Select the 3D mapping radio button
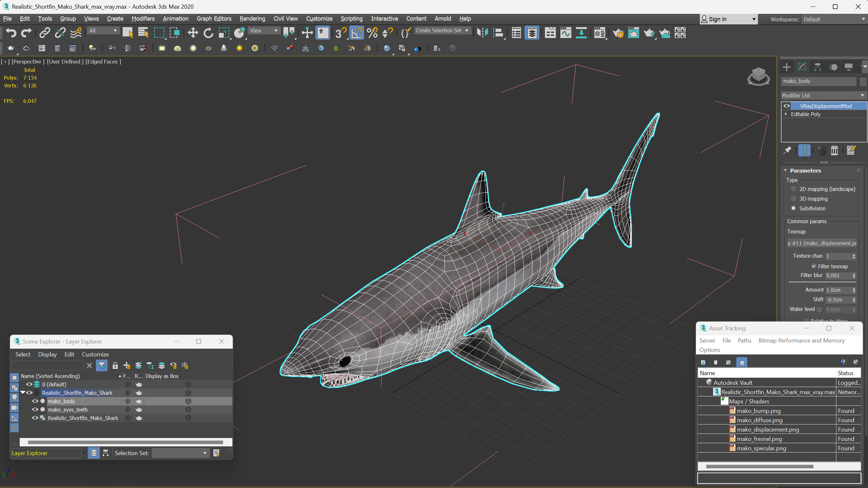This screenshot has height=488, width=868. (x=793, y=199)
